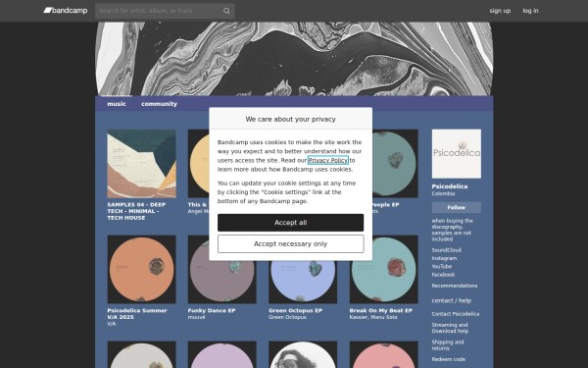Open Psicodelica Summer V/A 2025 cover
The height and width of the screenshot is (368, 588).
tap(141, 269)
